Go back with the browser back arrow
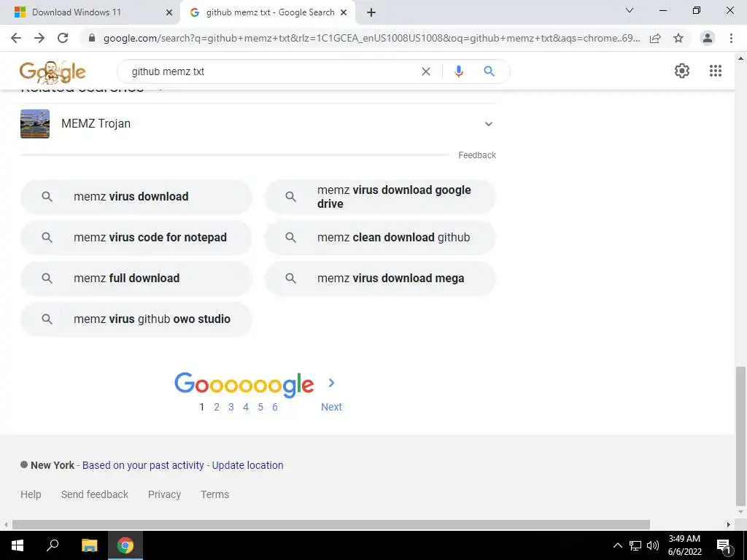 [16, 38]
